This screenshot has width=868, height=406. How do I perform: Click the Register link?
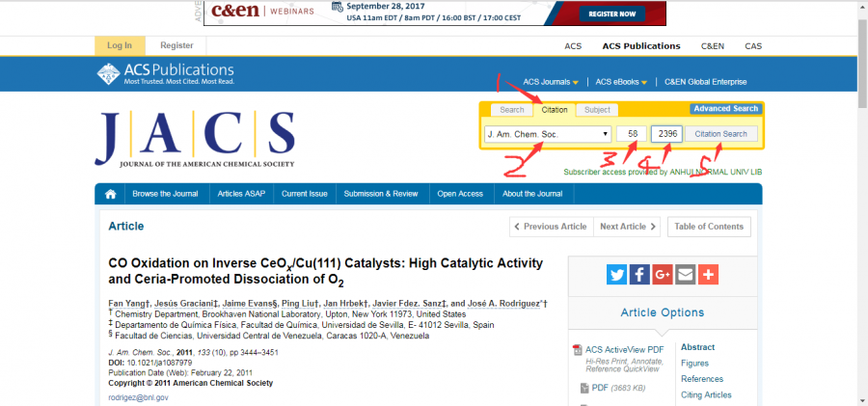point(176,45)
